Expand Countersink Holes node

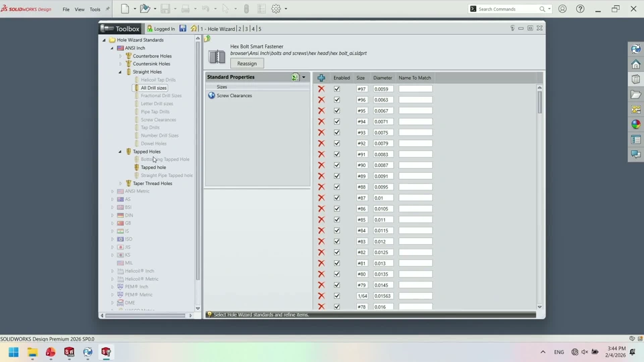click(120, 64)
